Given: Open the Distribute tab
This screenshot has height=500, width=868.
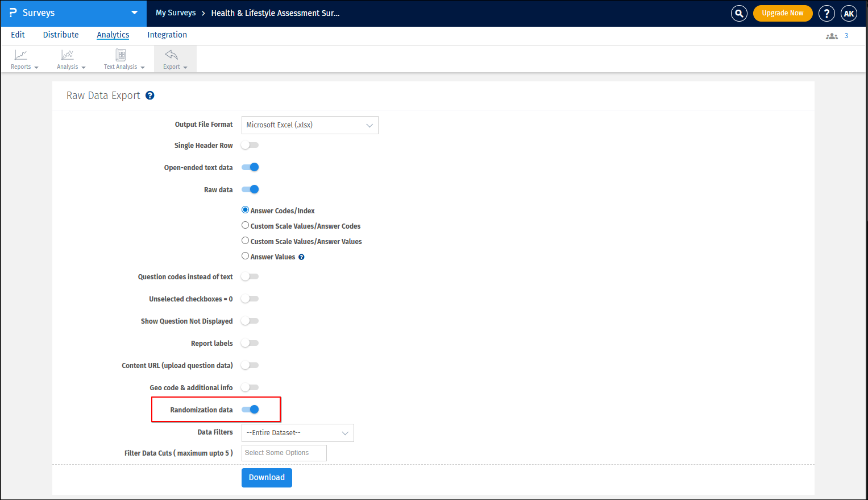Looking at the screenshot, I should click(61, 35).
